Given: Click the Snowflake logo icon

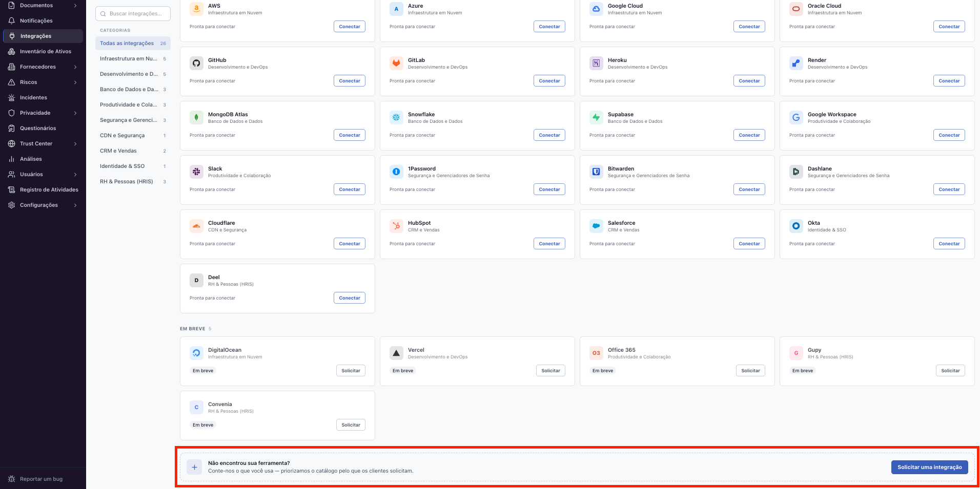Looking at the screenshot, I should (x=396, y=118).
